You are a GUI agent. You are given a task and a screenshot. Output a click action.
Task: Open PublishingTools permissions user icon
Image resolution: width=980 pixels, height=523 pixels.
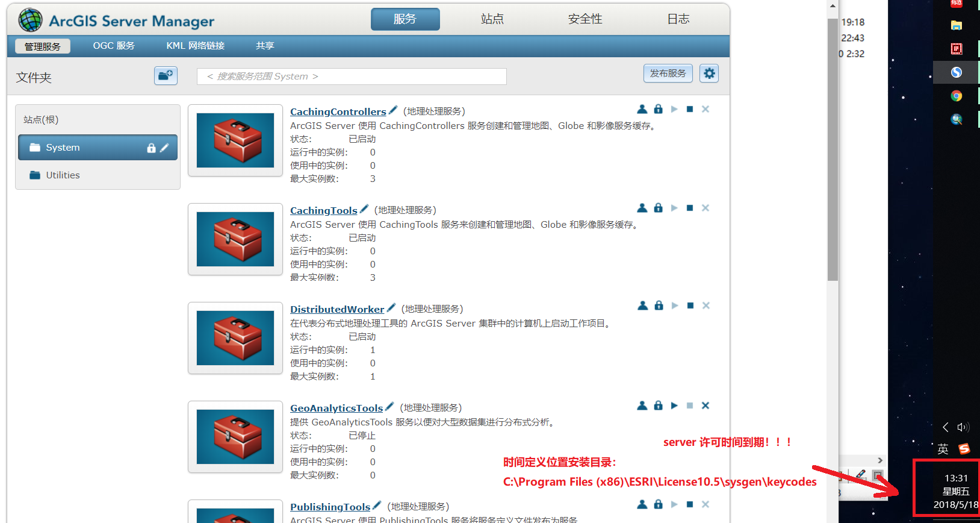tap(642, 504)
